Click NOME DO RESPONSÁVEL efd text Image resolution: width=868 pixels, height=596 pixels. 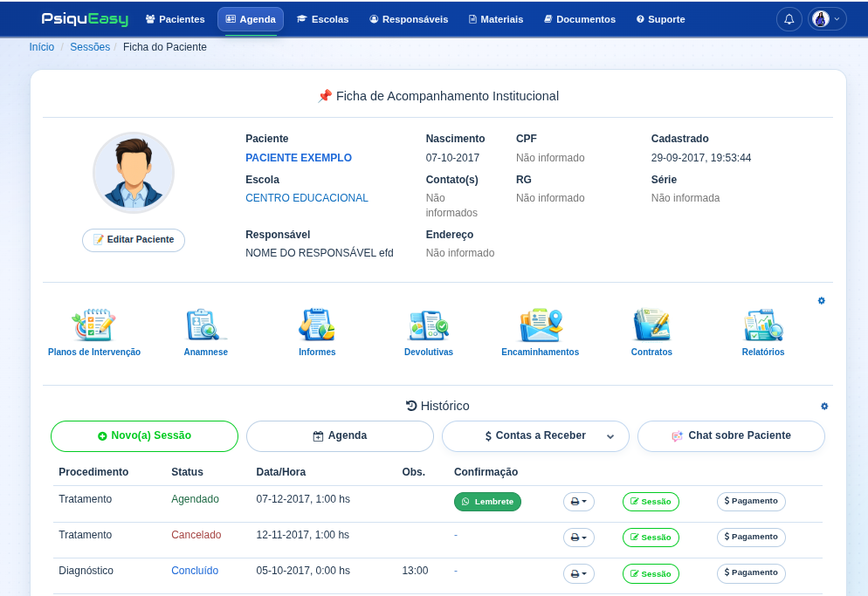[x=320, y=253]
